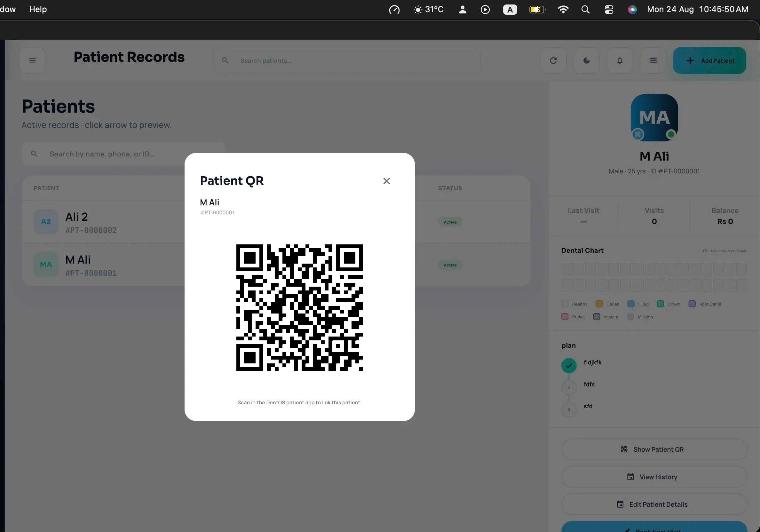Click the Last Visit stat

pyautogui.click(x=583, y=216)
